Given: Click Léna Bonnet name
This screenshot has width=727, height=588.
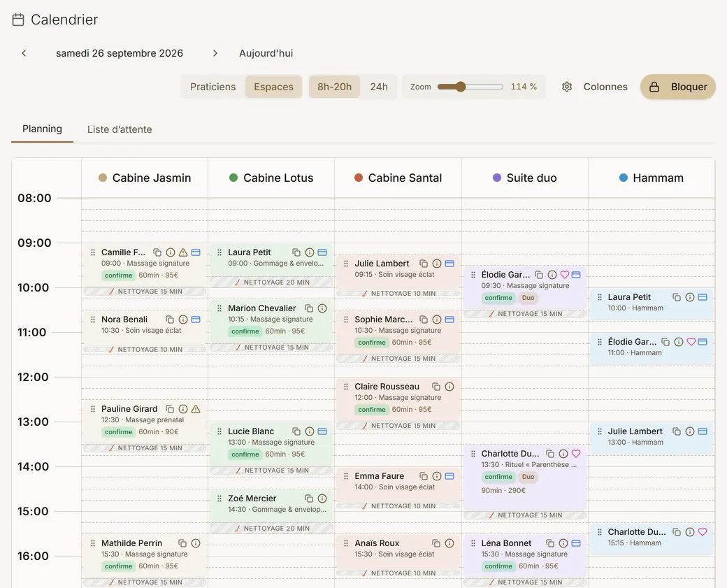Looking at the screenshot, I should pos(506,543).
